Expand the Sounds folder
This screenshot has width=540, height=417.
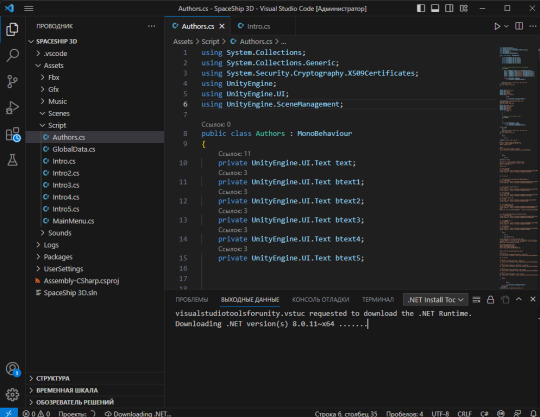coord(95,233)
